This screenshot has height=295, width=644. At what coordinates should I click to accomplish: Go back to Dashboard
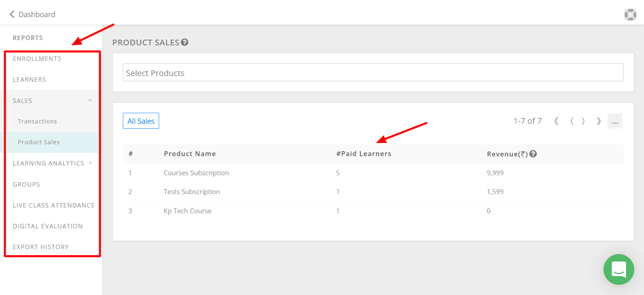pyautogui.click(x=32, y=14)
